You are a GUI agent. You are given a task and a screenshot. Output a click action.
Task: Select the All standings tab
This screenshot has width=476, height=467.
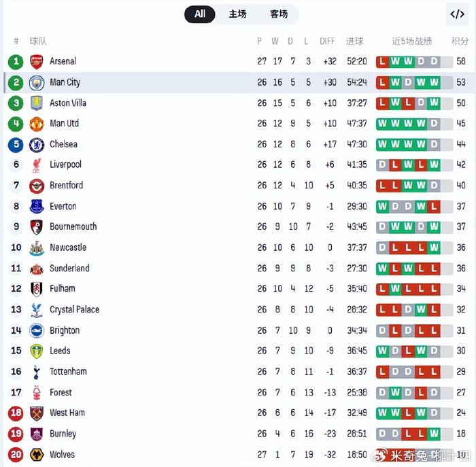coord(200,14)
